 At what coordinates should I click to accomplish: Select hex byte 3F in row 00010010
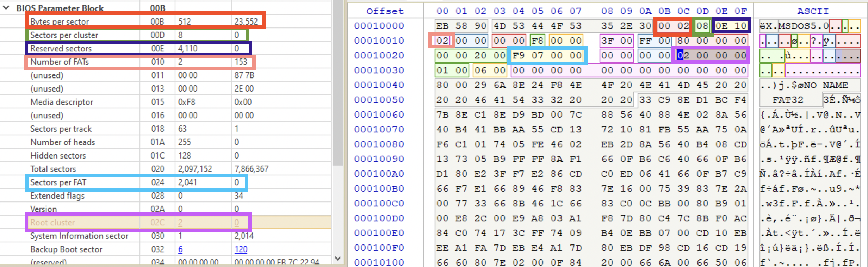pos(607,41)
